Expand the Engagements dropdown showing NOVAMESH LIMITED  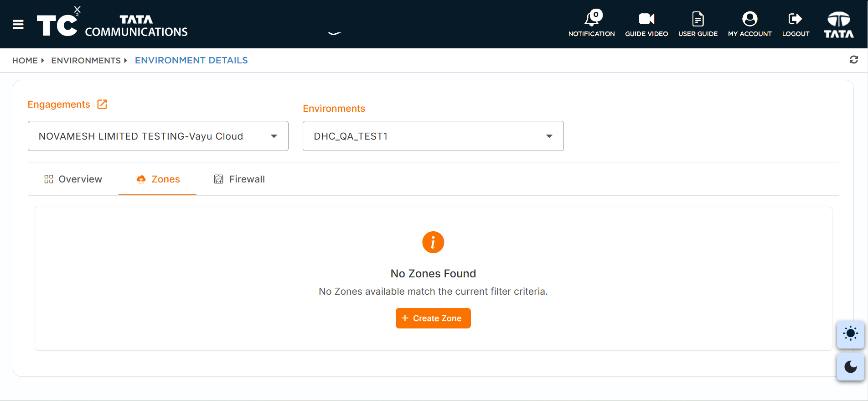pyautogui.click(x=158, y=136)
